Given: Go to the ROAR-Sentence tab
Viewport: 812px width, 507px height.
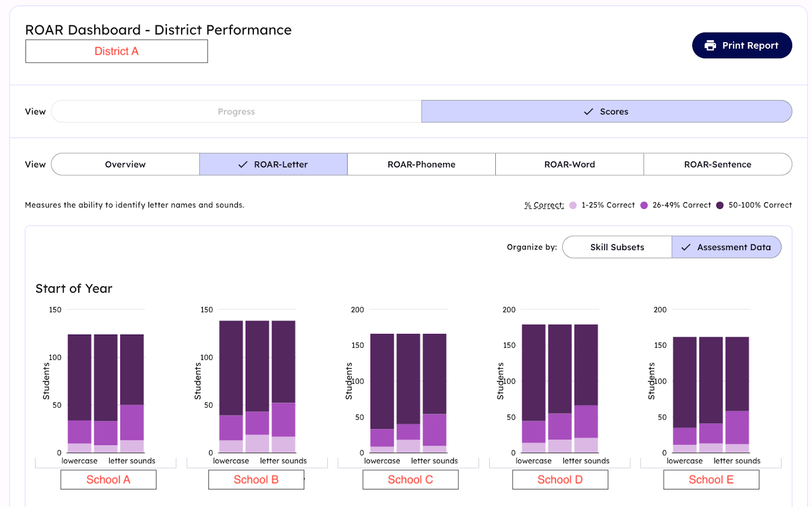Looking at the screenshot, I should (718, 164).
